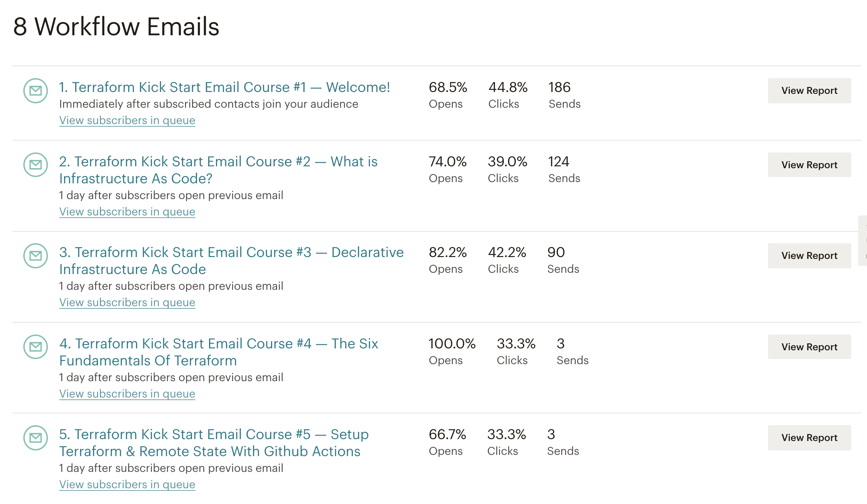Open the email #1 Welcome title link
This screenshot has width=867, height=504.
click(224, 87)
